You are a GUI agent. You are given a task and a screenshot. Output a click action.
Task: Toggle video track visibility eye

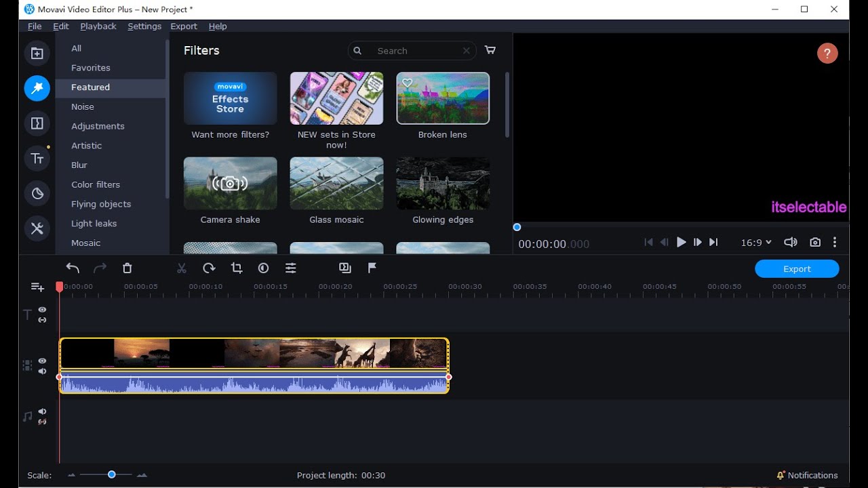point(42,361)
